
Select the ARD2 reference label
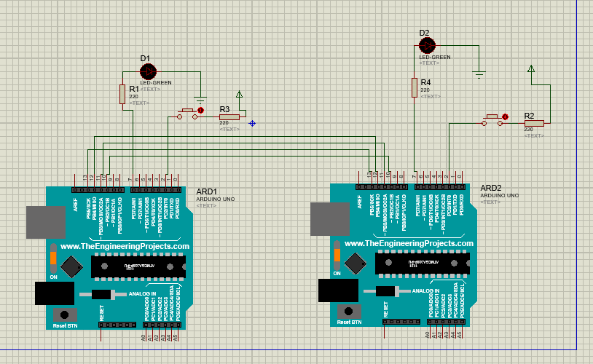pos(490,189)
